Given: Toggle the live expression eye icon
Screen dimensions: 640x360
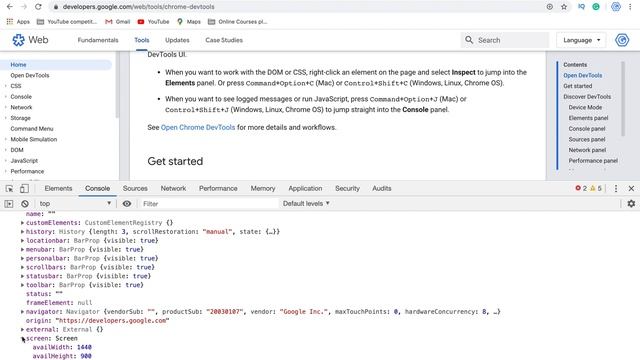Looking at the screenshot, I should [x=127, y=204].
